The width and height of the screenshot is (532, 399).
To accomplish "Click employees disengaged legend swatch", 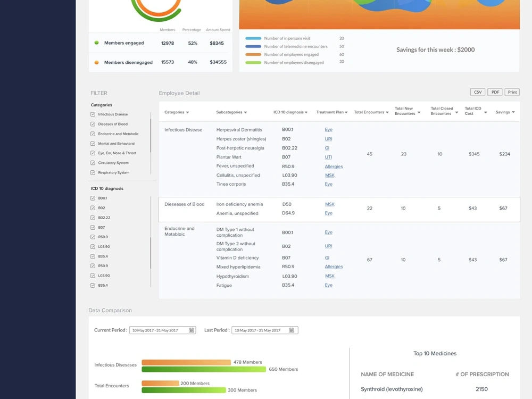I will [253, 63].
